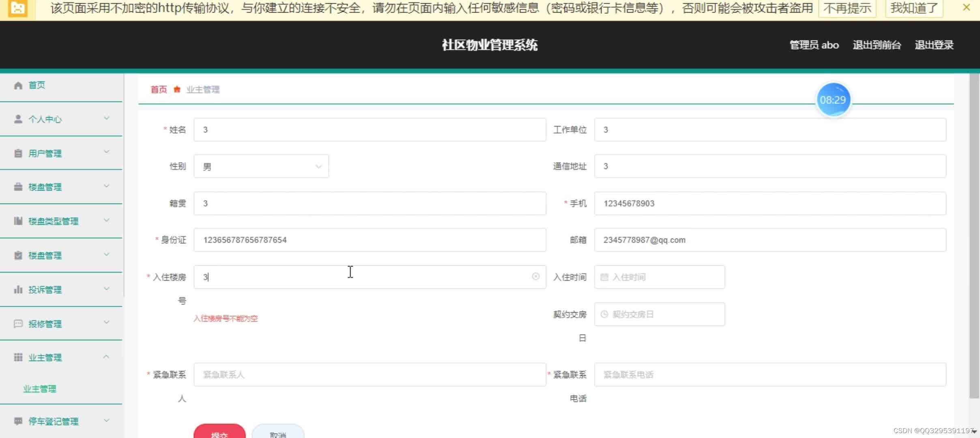Open the 契约交房日 date field
The height and width of the screenshot is (438, 980).
(660, 314)
